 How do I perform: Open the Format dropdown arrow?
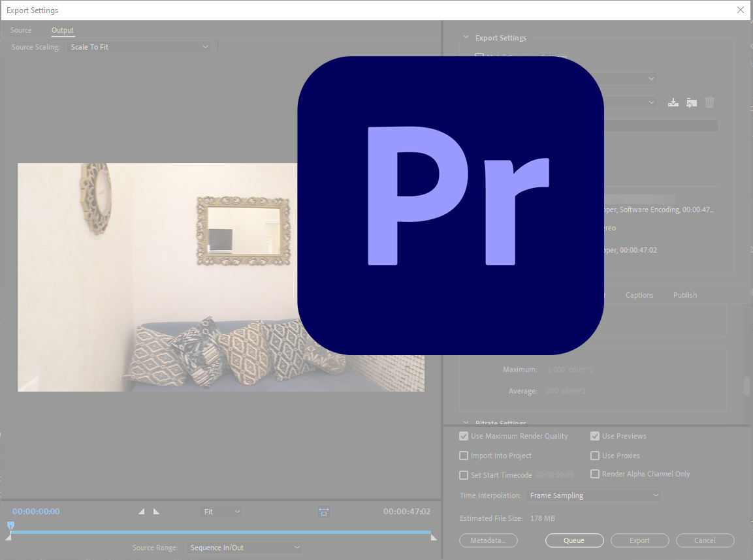[x=651, y=79]
